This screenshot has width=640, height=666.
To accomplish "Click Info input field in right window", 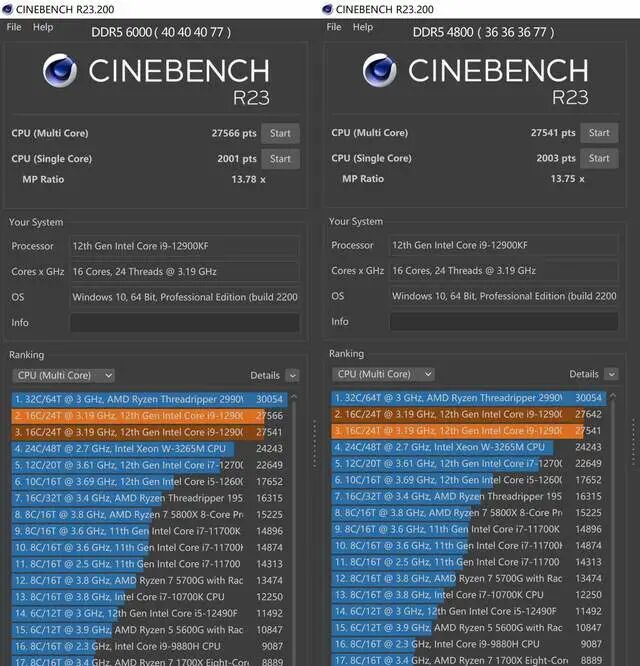I will 504,322.
